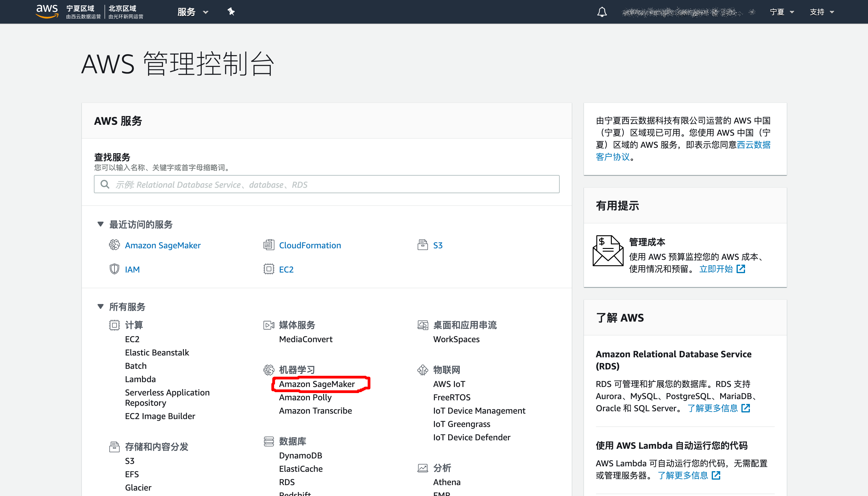Click external link icon in RDS section
The image size is (868, 496).
(746, 408)
